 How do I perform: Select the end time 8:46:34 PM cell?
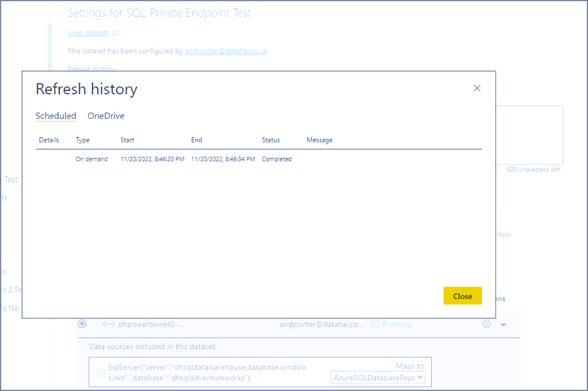point(223,159)
